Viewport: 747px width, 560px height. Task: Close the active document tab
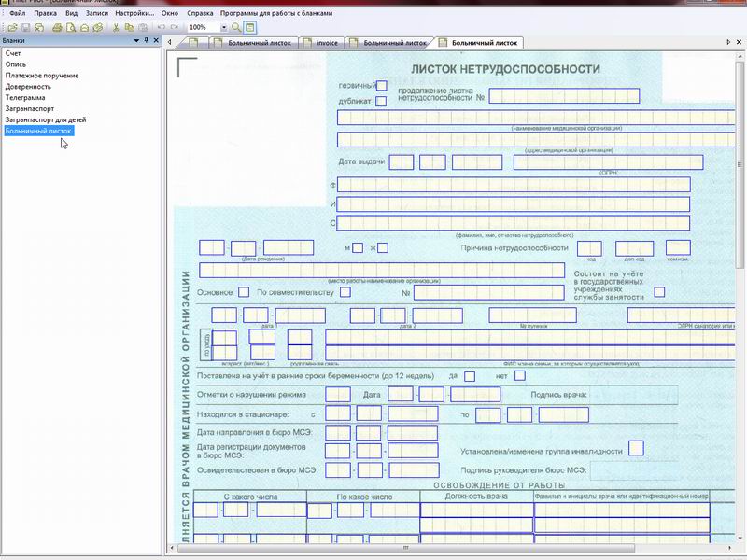(739, 42)
